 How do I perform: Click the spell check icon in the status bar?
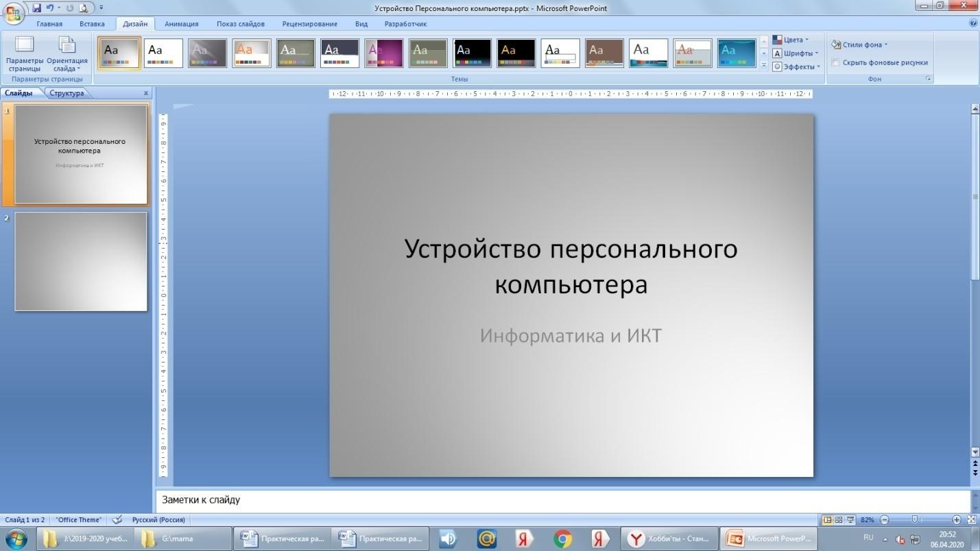tap(117, 519)
